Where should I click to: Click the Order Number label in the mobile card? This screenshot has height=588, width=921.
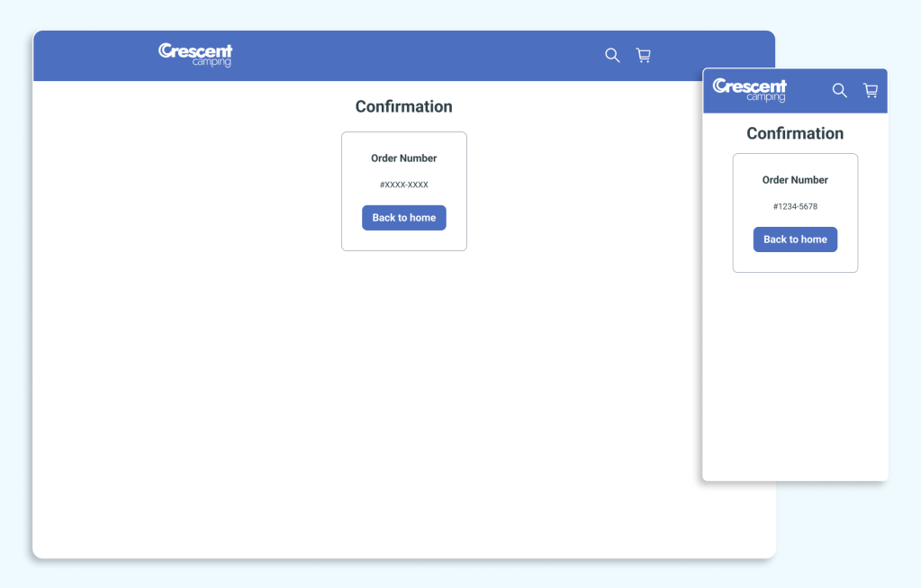(x=795, y=179)
